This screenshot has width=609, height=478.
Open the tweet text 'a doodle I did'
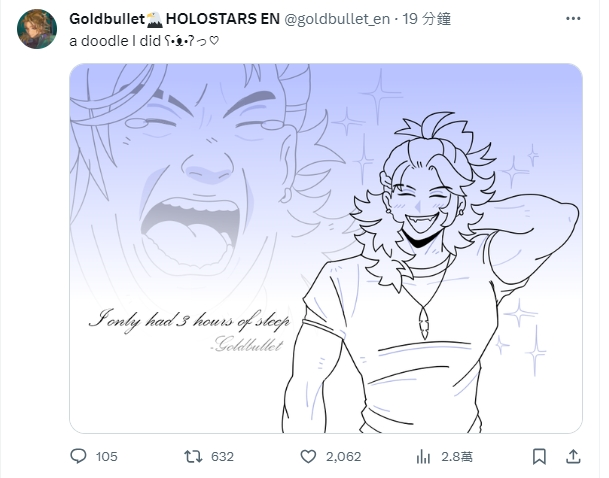[115, 41]
